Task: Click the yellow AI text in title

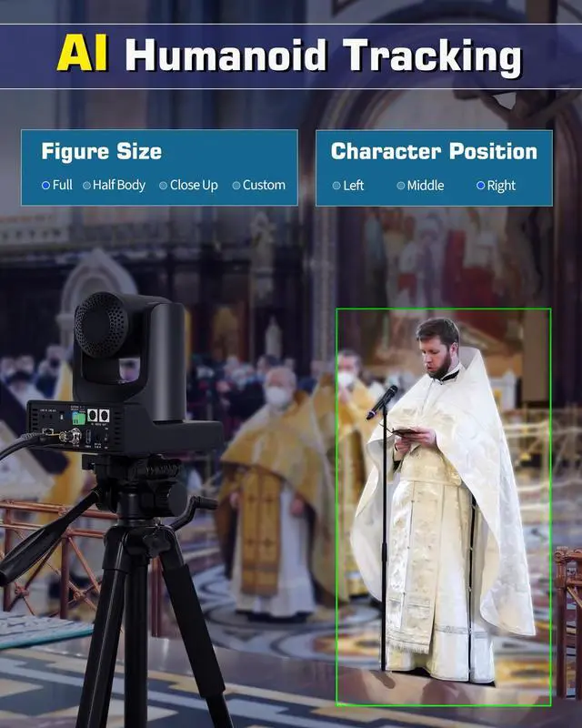Action: click(x=83, y=55)
